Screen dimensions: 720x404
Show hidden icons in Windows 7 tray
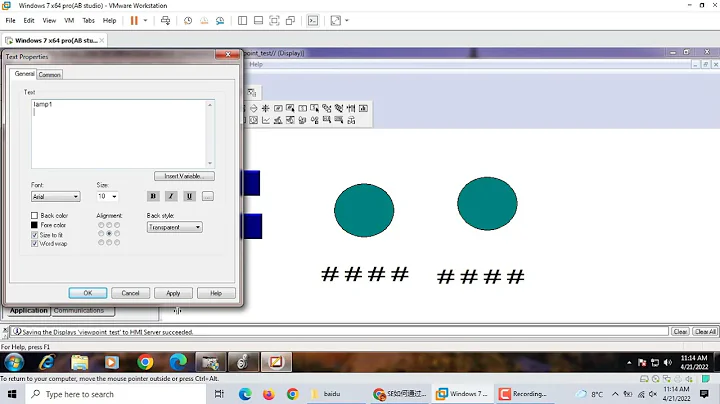coord(629,363)
